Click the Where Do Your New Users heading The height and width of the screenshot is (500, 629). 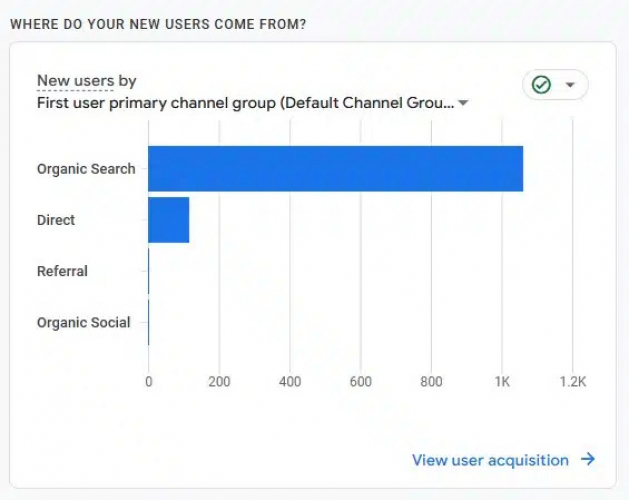click(158, 23)
